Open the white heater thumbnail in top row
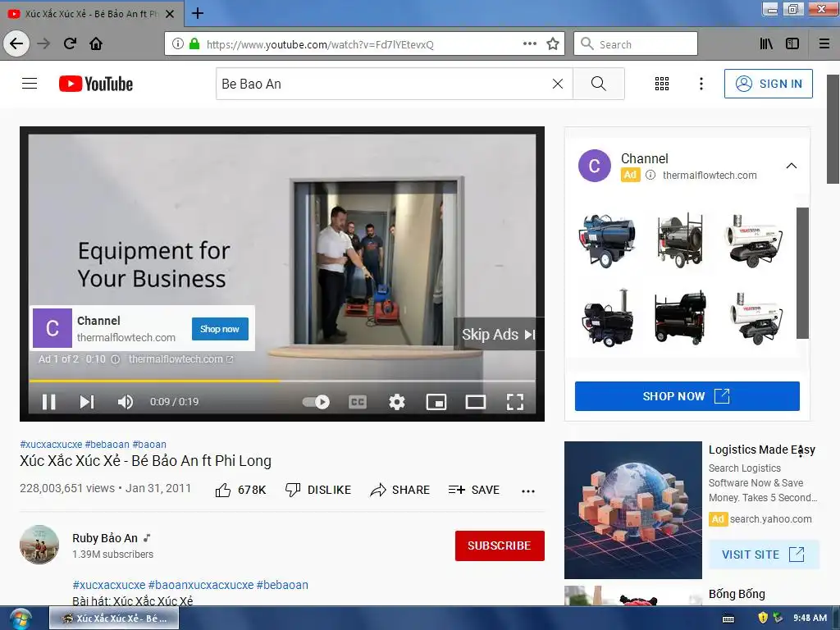The height and width of the screenshot is (630, 840). (x=754, y=240)
